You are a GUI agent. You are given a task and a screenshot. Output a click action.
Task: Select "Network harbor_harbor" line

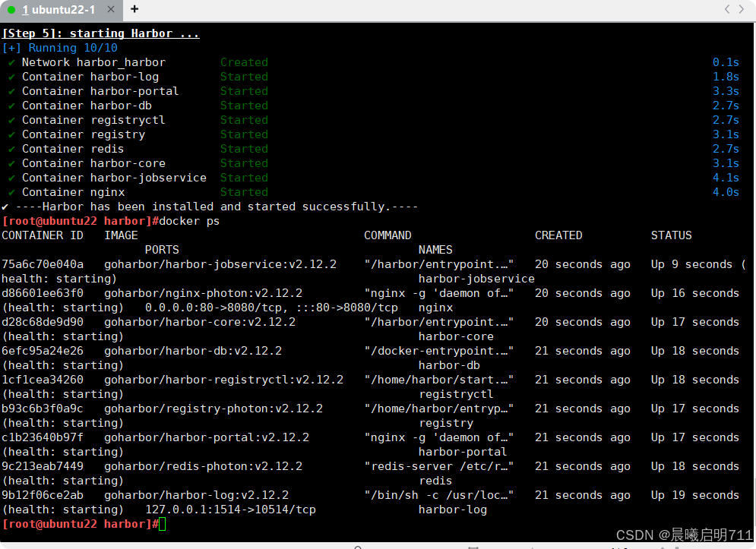[93, 62]
